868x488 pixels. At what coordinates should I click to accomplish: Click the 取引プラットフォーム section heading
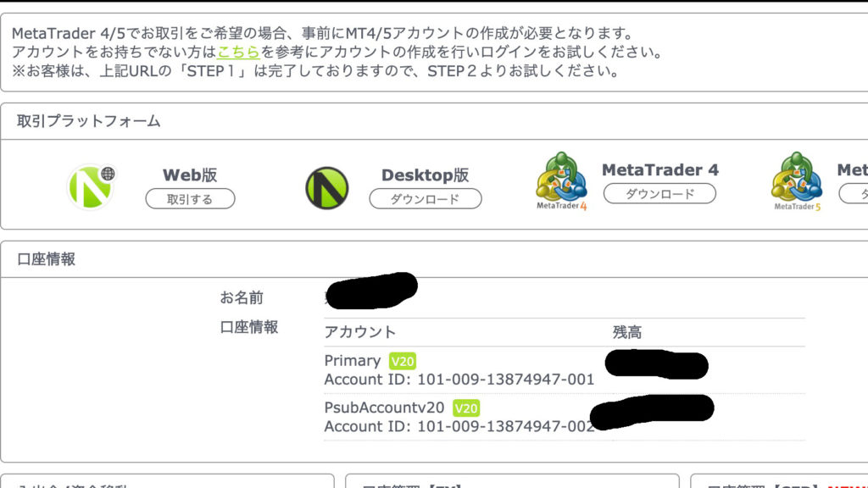click(x=88, y=121)
